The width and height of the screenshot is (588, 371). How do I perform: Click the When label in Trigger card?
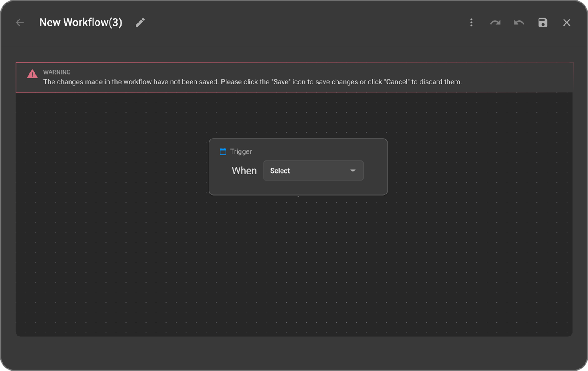click(244, 171)
